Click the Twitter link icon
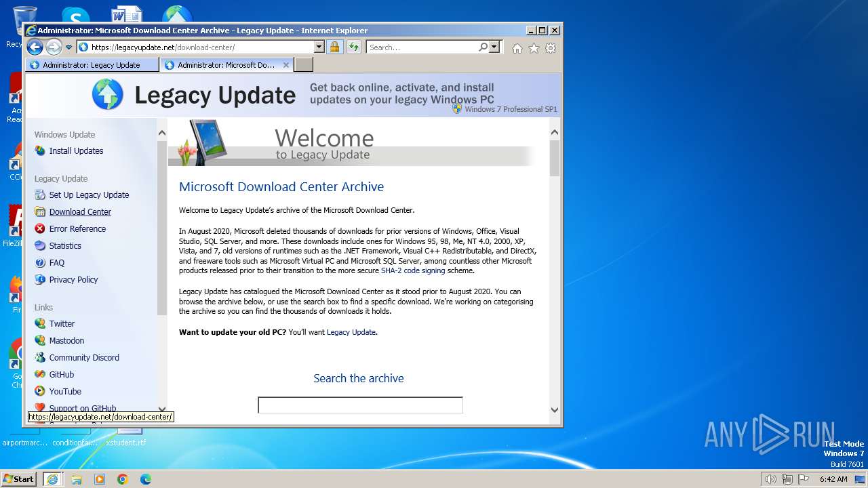The width and height of the screenshot is (868, 488). [x=40, y=323]
